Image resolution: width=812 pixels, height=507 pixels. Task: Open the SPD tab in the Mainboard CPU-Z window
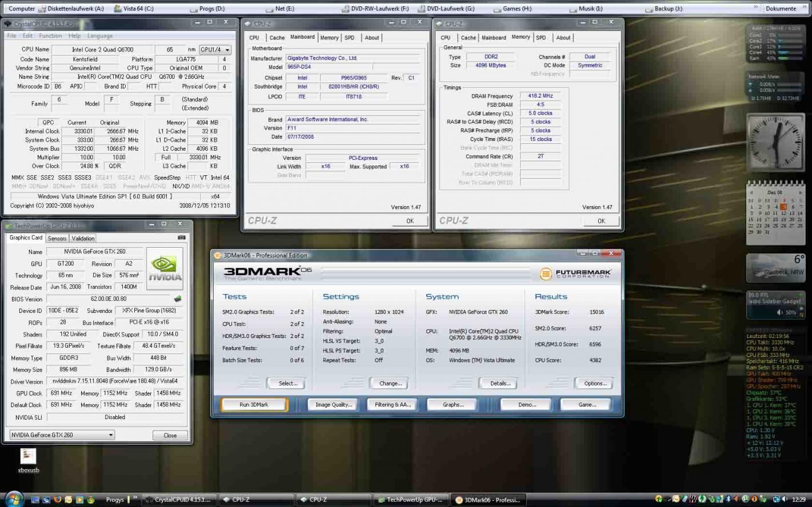(350, 38)
